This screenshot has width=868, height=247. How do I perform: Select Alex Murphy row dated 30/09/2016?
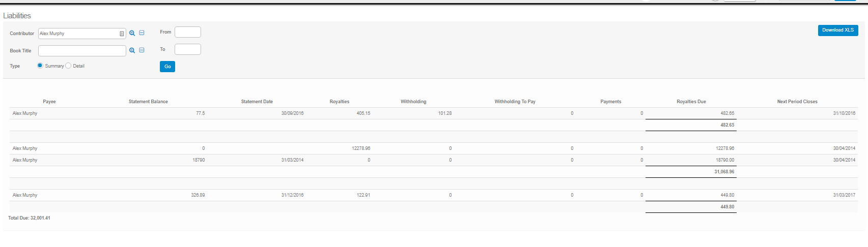(x=25, y=113)
